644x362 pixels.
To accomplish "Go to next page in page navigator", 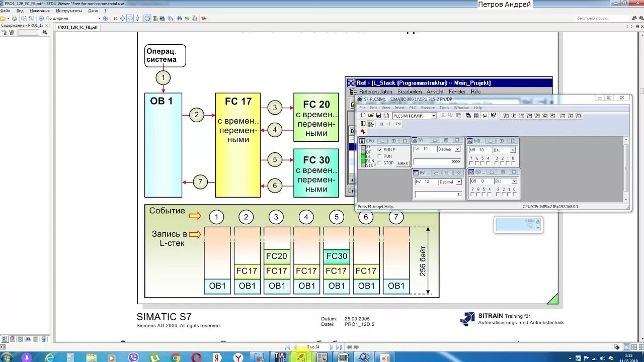I will pyautogui.click(x=331, y=347).
